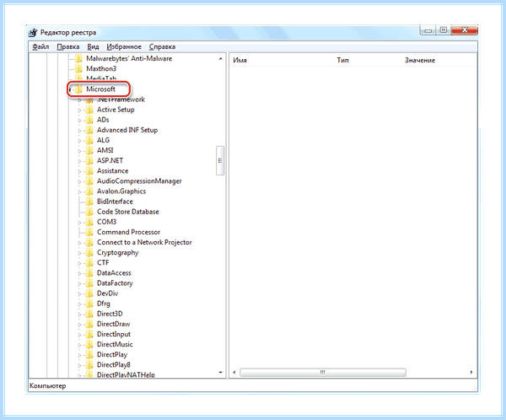Image resolution: width=506 pixels, height=420 pixels.
Task: Click the Active Setup folder icon
Action: (89, 110)
